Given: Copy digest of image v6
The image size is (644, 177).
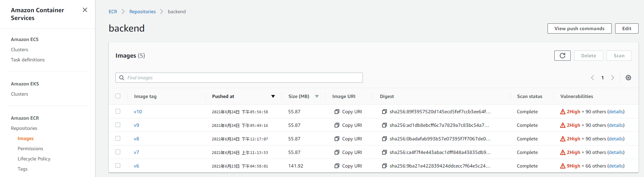Looking at the screenshot, I should coord(384,166).
